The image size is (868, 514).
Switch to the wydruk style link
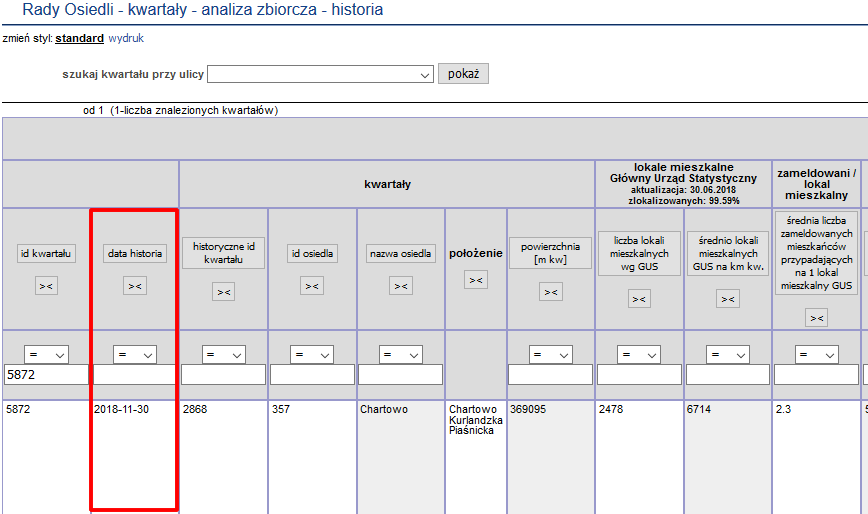coord(126,39)
